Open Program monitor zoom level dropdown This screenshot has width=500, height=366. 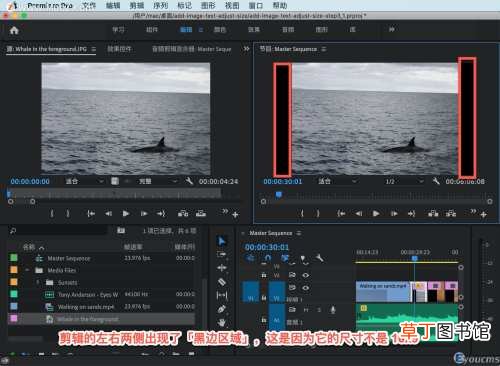coord(337,181)
